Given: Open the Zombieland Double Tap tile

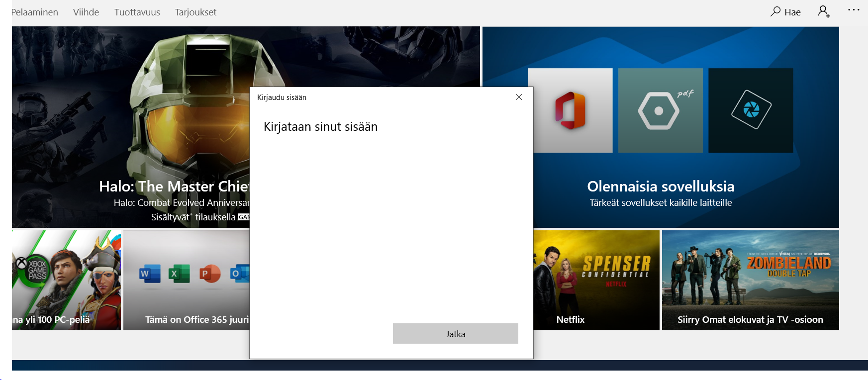Looking at the screenshot, I should [751, 280].
